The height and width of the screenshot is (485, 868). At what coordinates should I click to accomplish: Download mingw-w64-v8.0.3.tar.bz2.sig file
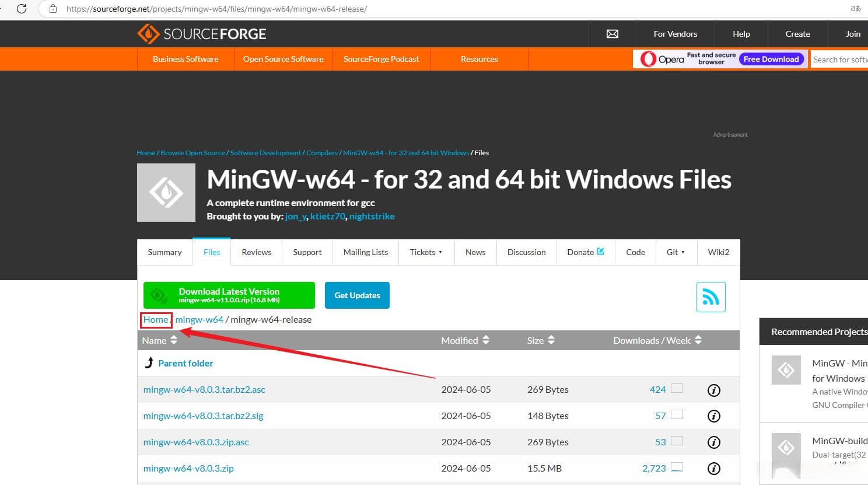coord(203,416)
